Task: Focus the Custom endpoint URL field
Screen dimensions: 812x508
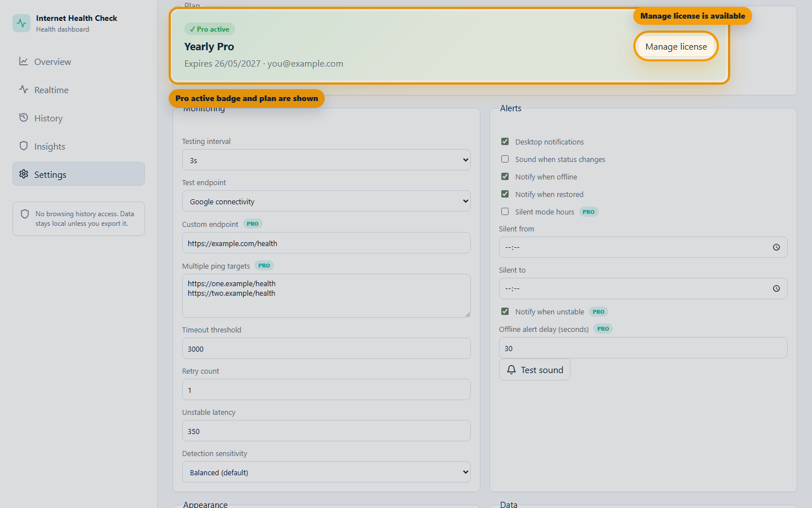Action: [x=326, y=243]
